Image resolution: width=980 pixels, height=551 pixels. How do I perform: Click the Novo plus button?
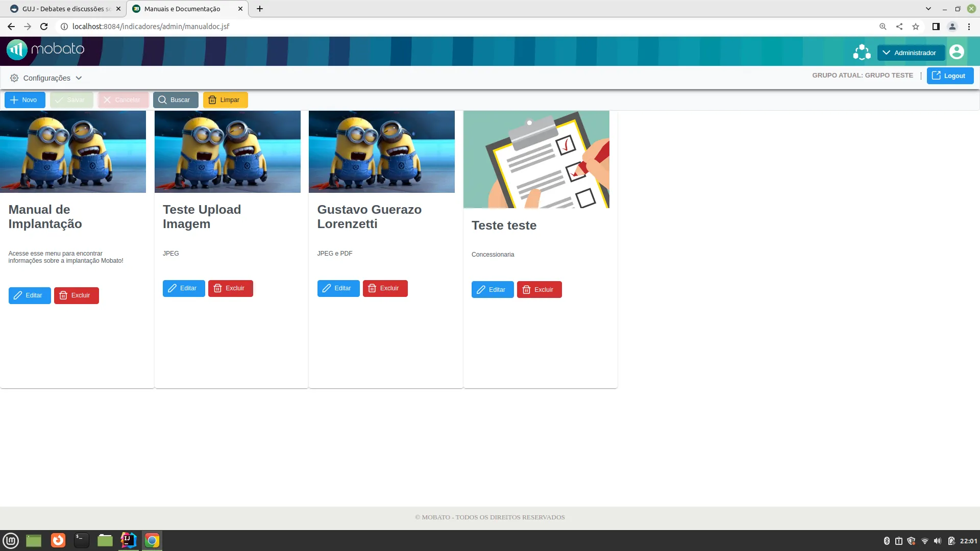[24, 100]
